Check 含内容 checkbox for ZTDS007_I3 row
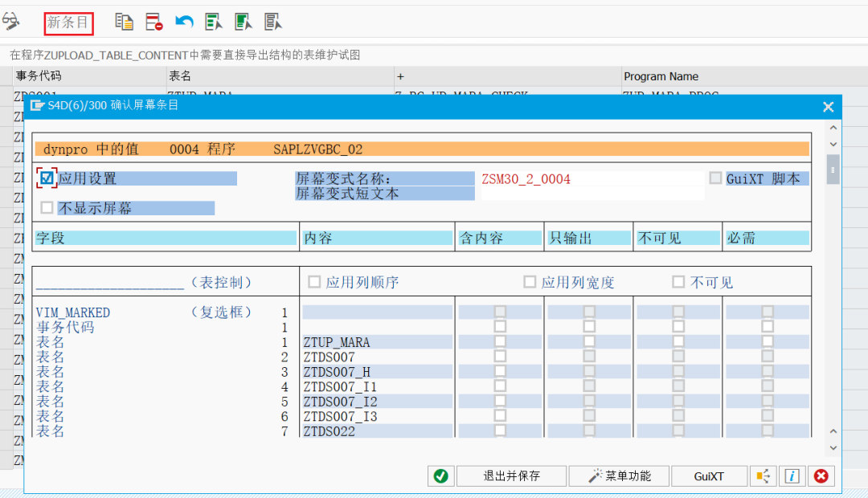Image resolution: width=868 pixels, height=498 pixels. point(501,415)
